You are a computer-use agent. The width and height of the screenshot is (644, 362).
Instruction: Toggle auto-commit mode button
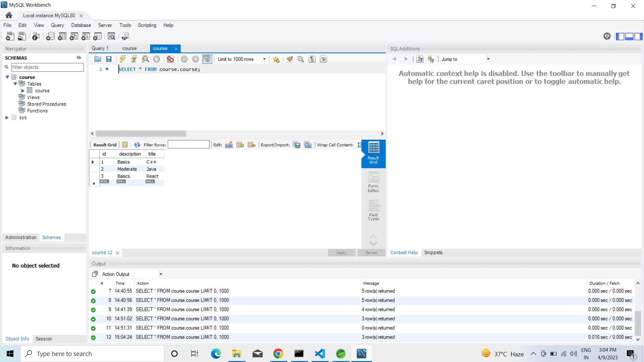coord(207,59)
